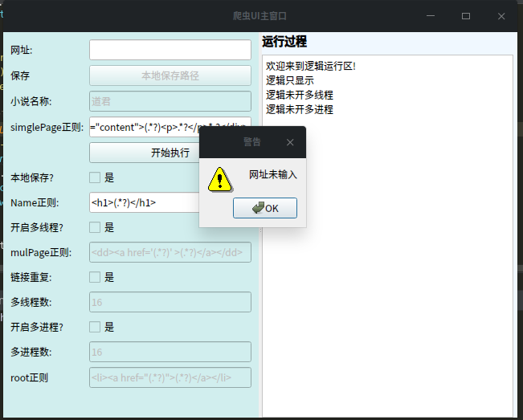Click the simglePage正则: label
The image size is (523, 420).
47,127
